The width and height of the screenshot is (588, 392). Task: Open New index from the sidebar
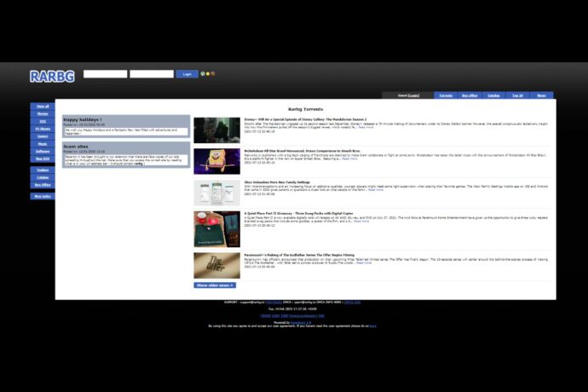[43, 196]
